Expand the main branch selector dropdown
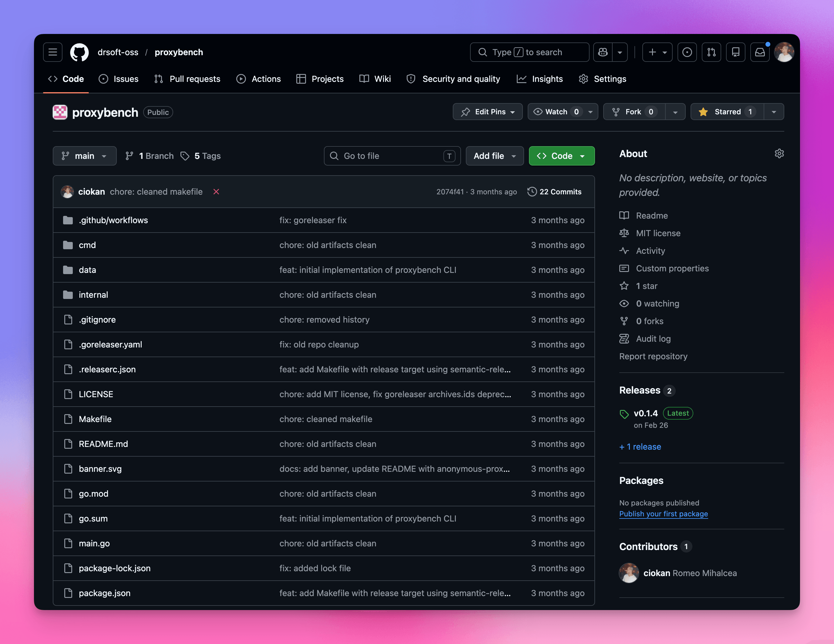 pos(84,156)
